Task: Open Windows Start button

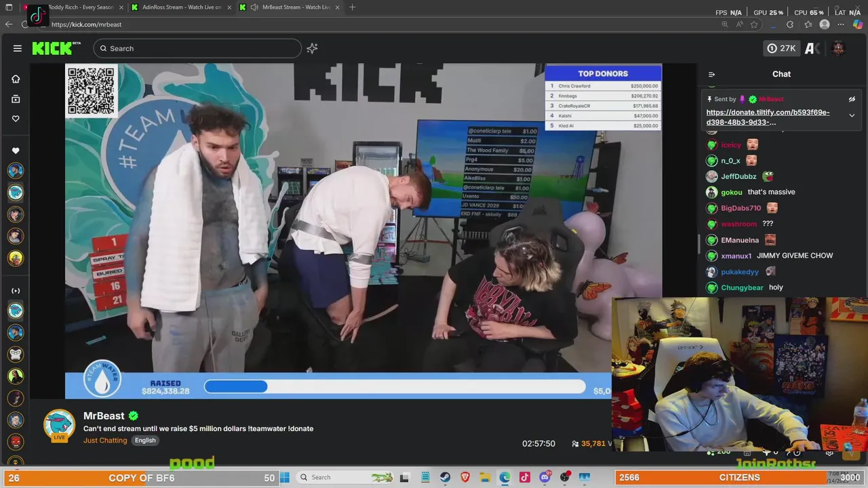Action: pyautogui.click(x=285, y=477)
